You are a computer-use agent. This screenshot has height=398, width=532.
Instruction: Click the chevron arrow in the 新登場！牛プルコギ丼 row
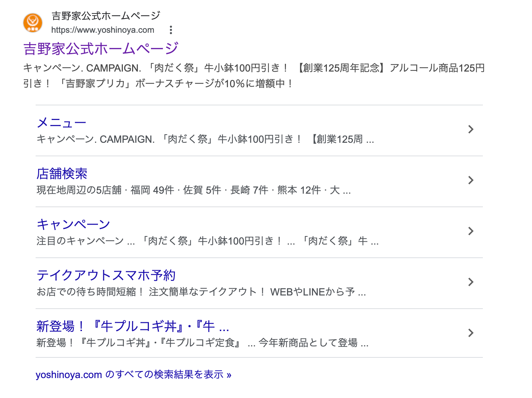pos(471,333)
